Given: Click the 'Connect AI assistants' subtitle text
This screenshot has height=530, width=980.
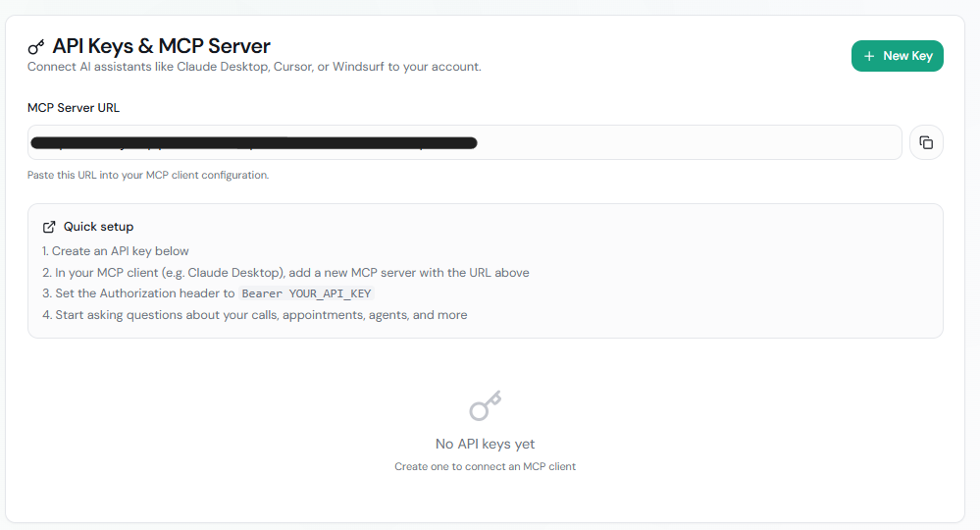Looking at the screenshot, I should coord(254,67).
